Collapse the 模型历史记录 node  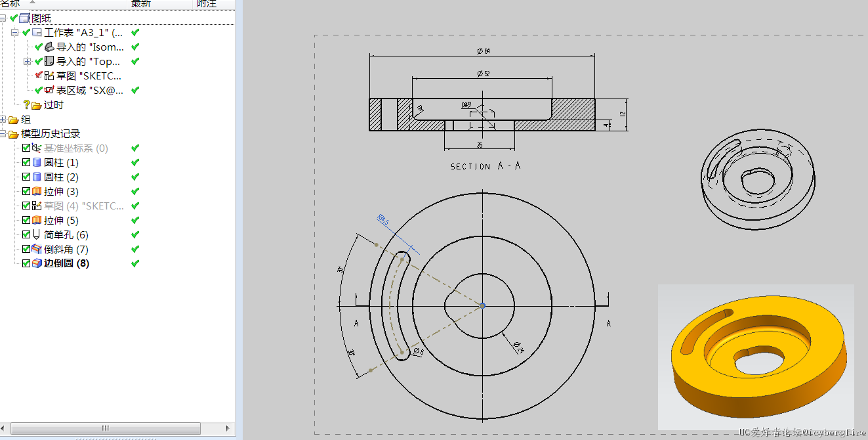point(3,134)
